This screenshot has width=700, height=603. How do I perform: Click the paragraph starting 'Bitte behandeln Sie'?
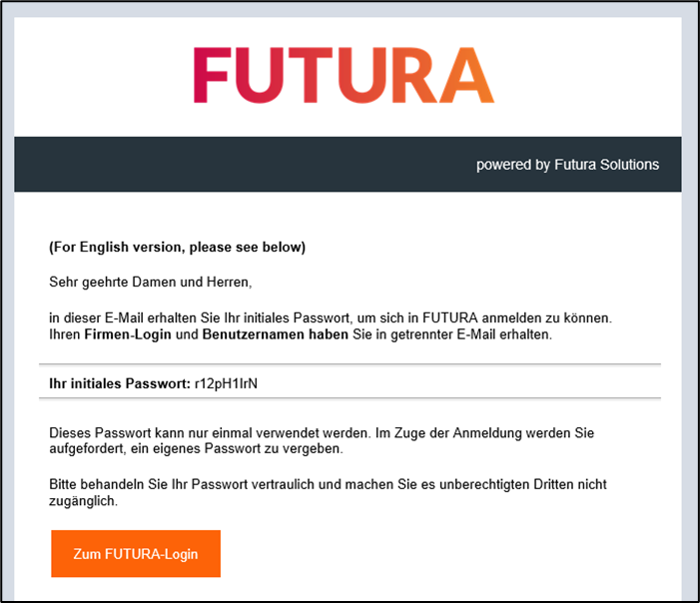[x=328, y=493]
